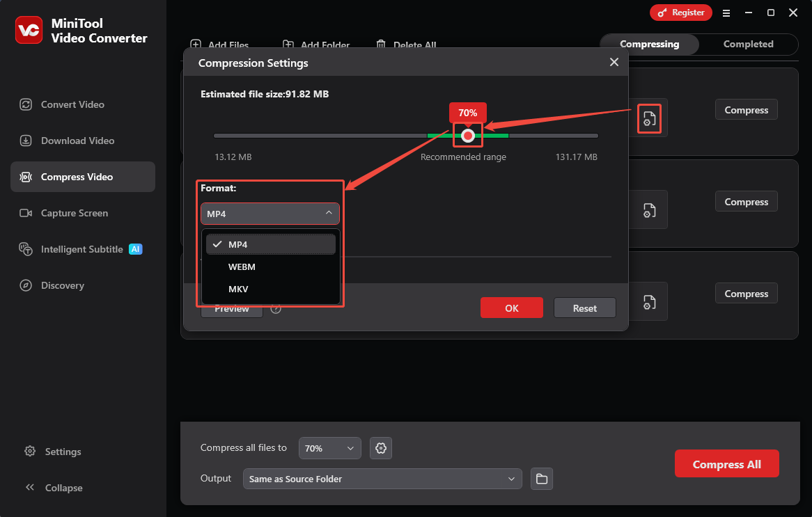
Task: Switch to the Completed tab
Action: tap(748, 44)
